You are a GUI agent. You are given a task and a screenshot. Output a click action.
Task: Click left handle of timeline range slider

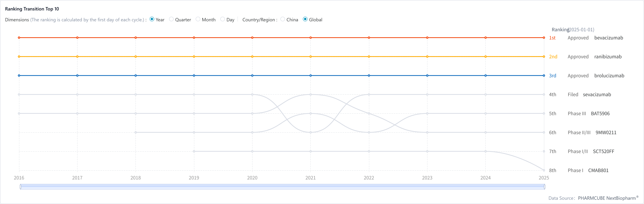pyautogui.click(x=21, y=187)
